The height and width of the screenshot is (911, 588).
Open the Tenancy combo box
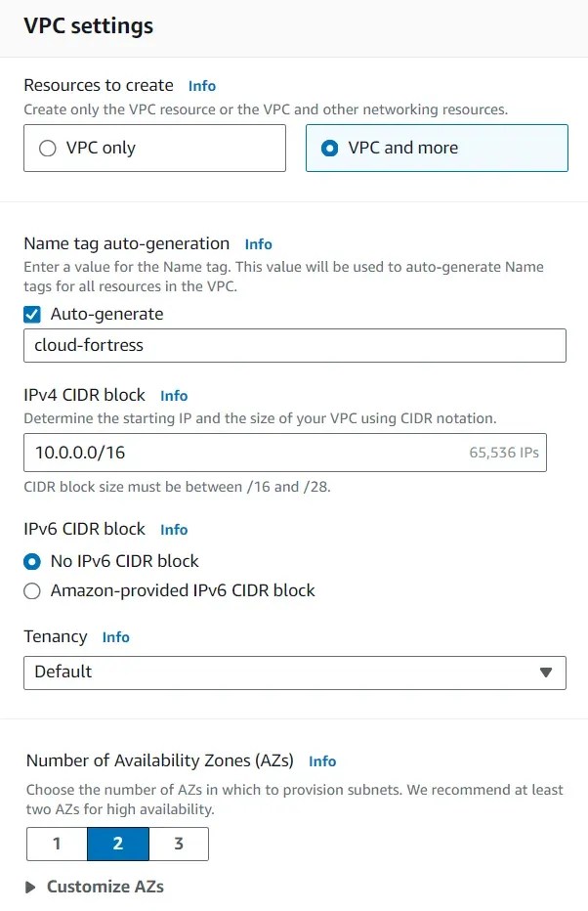pyautogui.click(x=293, y=672)
